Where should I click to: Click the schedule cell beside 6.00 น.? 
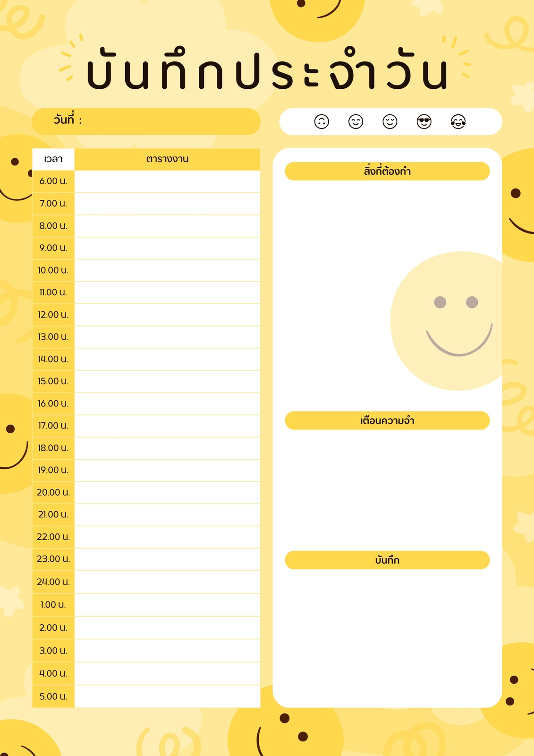click(167, 181)
